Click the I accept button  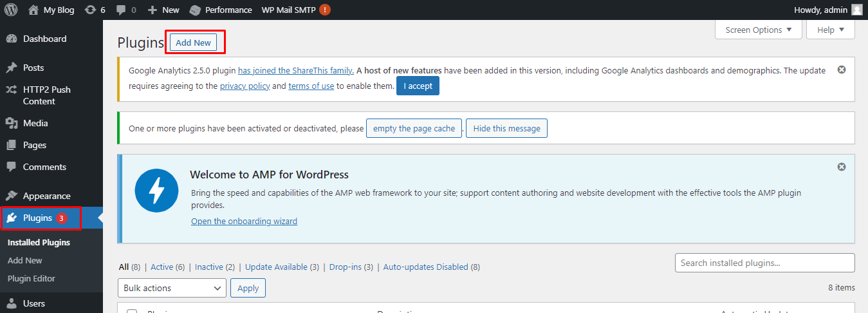point(418,86)
